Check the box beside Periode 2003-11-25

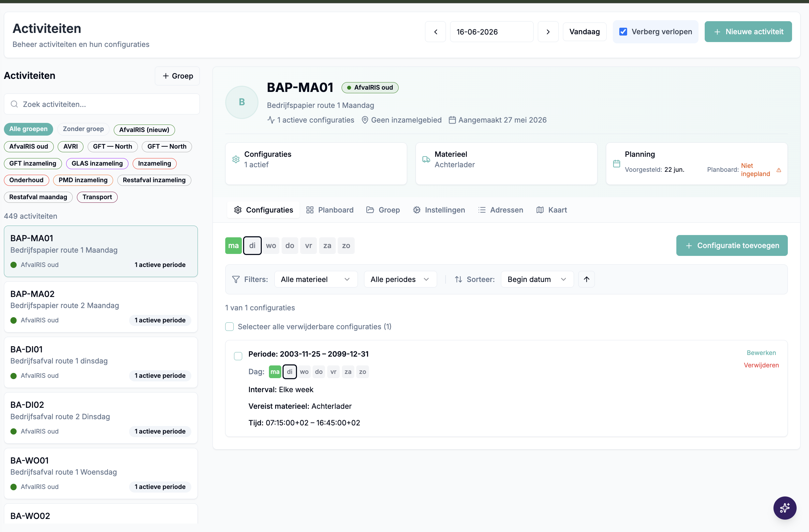click(x=238, y=356)
